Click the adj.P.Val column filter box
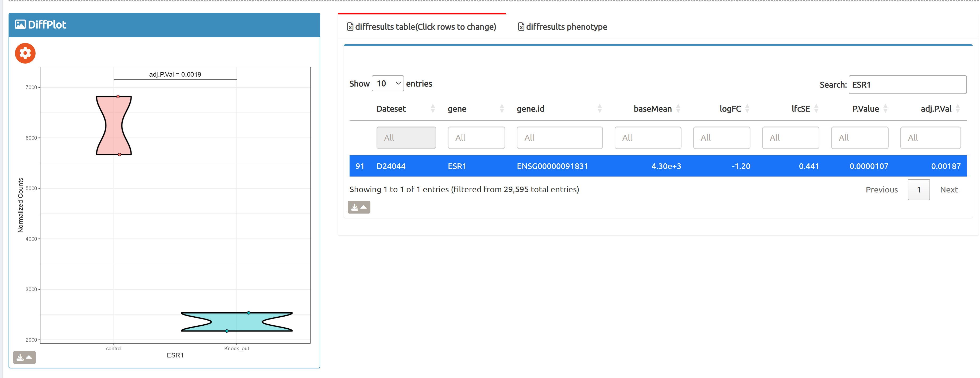 click(x=930, y=138)
